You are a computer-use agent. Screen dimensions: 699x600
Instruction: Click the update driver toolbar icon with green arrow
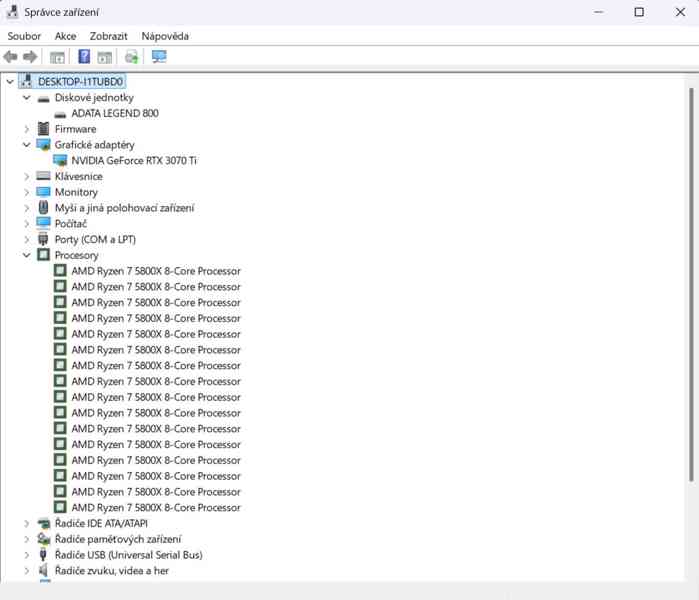pos(132,57)
